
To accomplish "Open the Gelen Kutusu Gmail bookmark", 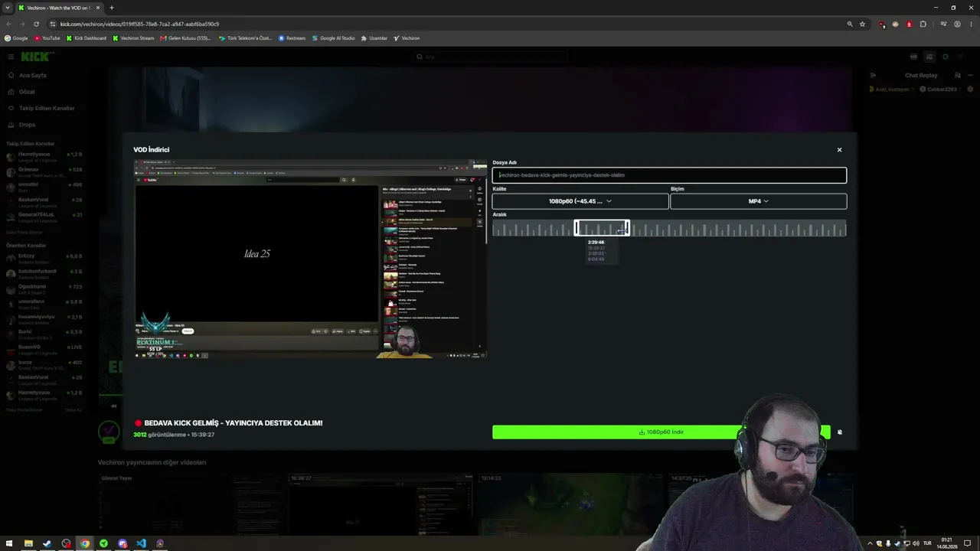I will pos(186,38).
